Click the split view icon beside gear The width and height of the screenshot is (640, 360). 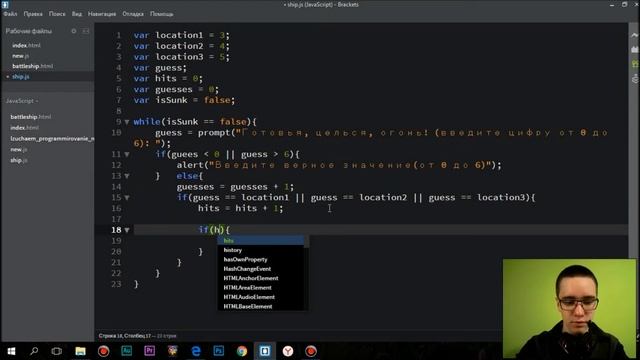tap(86, 31)
